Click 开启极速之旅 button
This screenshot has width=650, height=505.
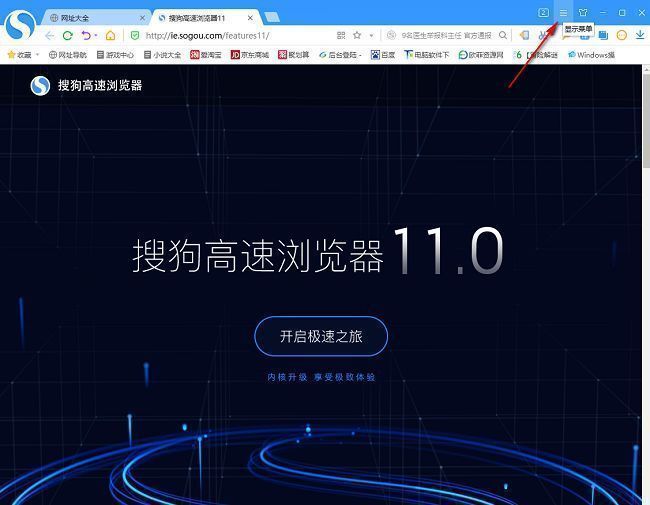tap(321, 336)
